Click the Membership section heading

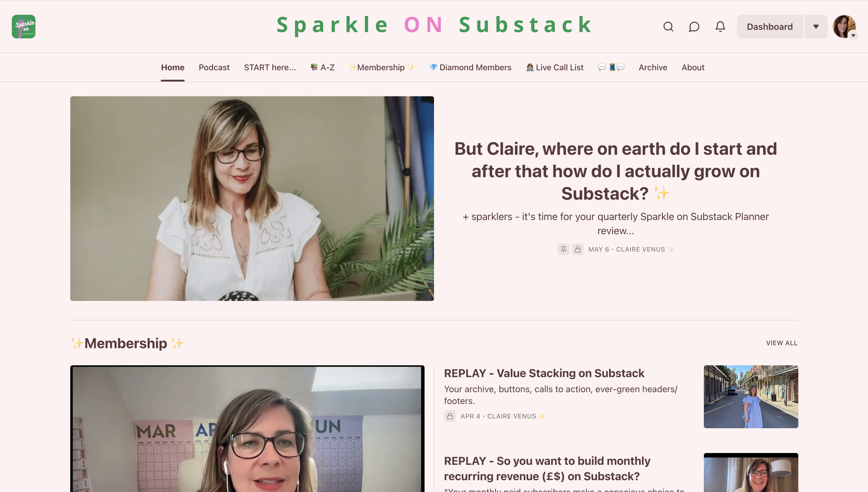coord(127,343)
